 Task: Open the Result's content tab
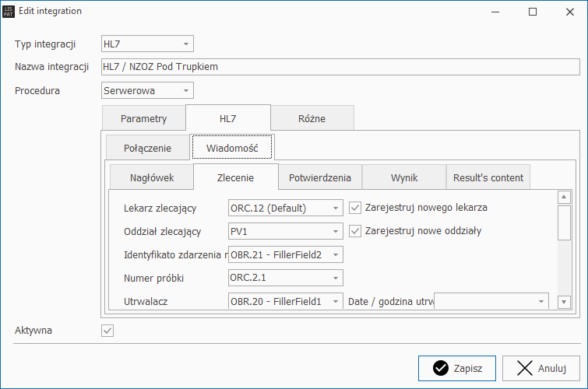coord(488,177)
